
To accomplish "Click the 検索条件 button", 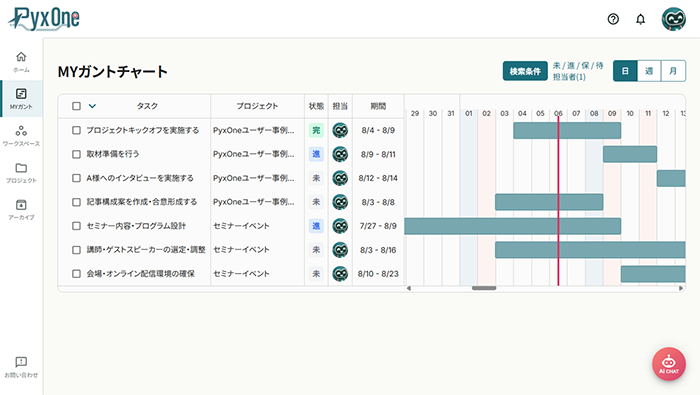I will (x=525, y=71).
